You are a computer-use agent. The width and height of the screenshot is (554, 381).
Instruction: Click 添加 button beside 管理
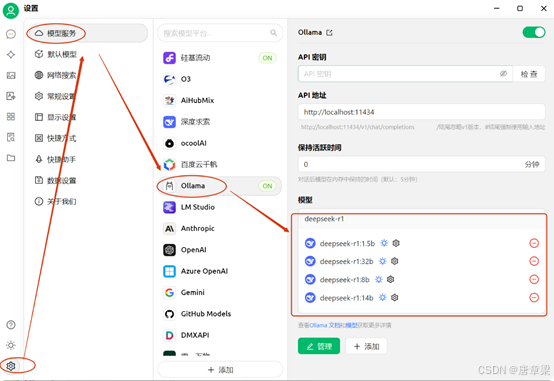[x=366, y=346]
